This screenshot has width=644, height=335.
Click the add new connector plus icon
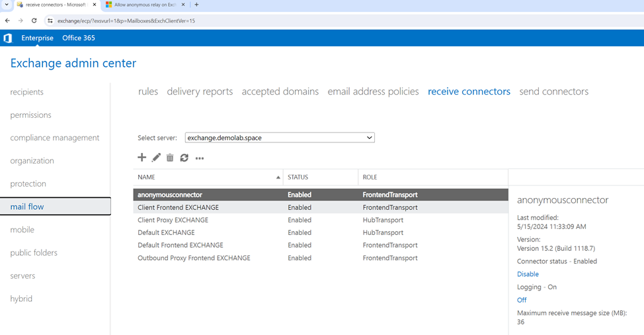click(x=141, y=158)
